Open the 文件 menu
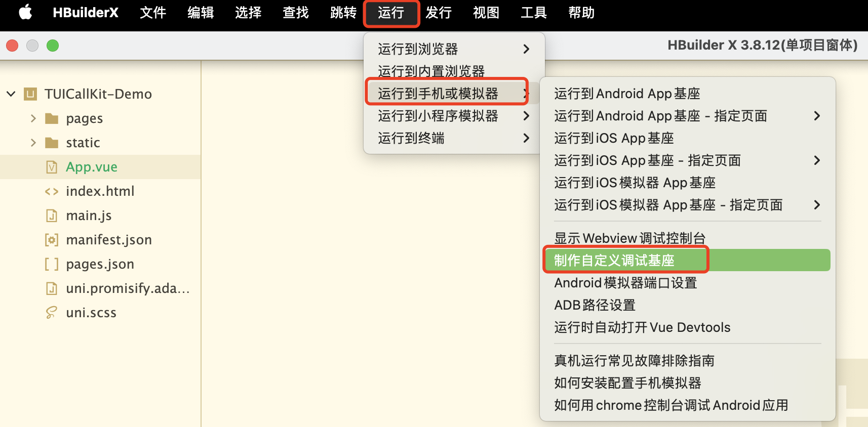Screen dimensions: 868x427 [x=153, y=12]
